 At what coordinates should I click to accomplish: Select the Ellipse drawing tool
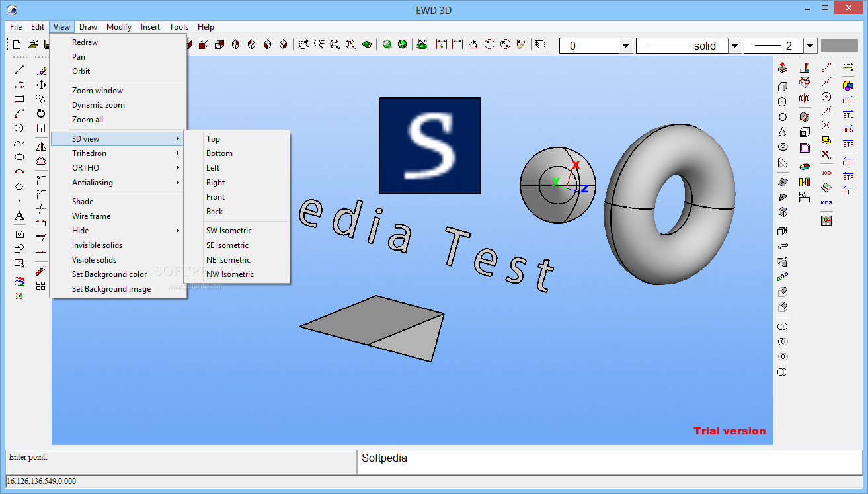[19, 157]
